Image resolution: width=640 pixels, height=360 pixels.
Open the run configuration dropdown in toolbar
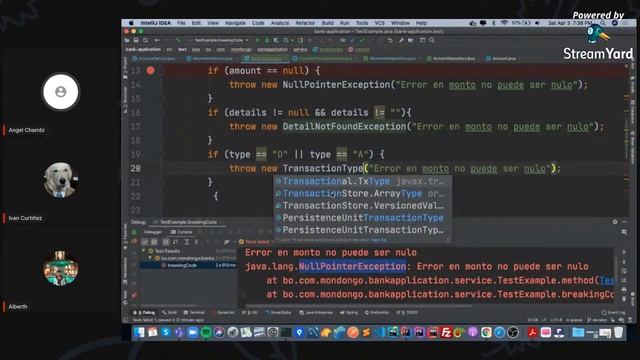(219, 40)
